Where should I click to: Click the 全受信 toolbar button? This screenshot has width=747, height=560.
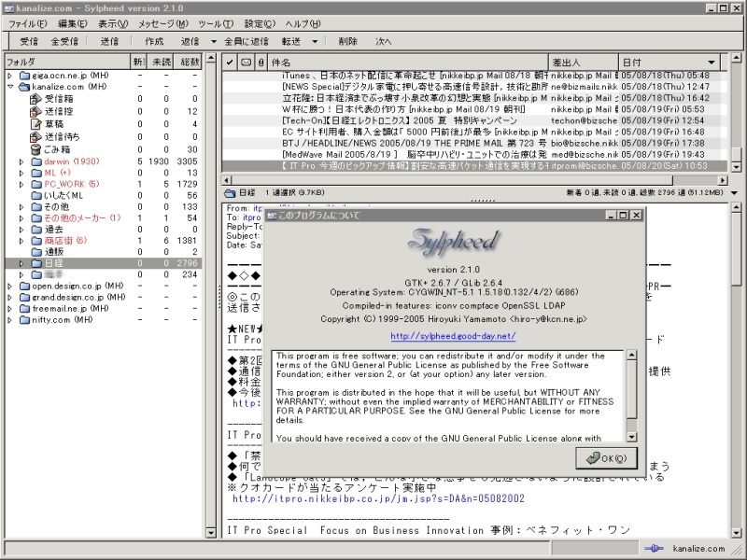tap(64, 41)
